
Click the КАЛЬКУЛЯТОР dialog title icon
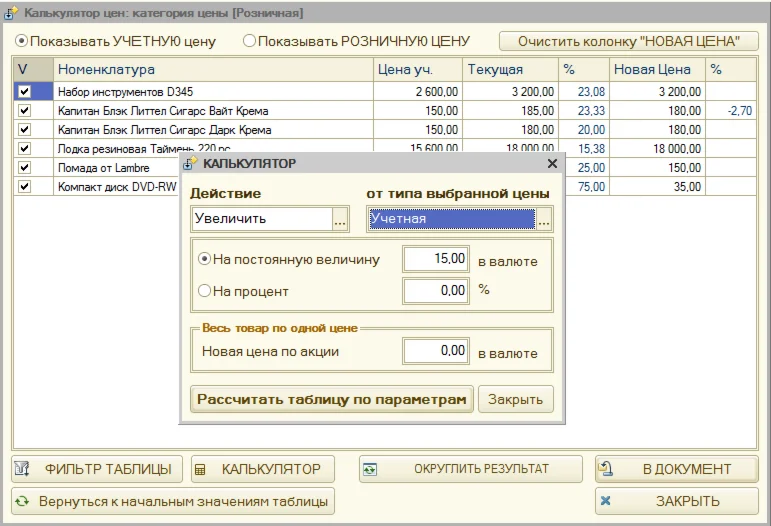[191, 163]
